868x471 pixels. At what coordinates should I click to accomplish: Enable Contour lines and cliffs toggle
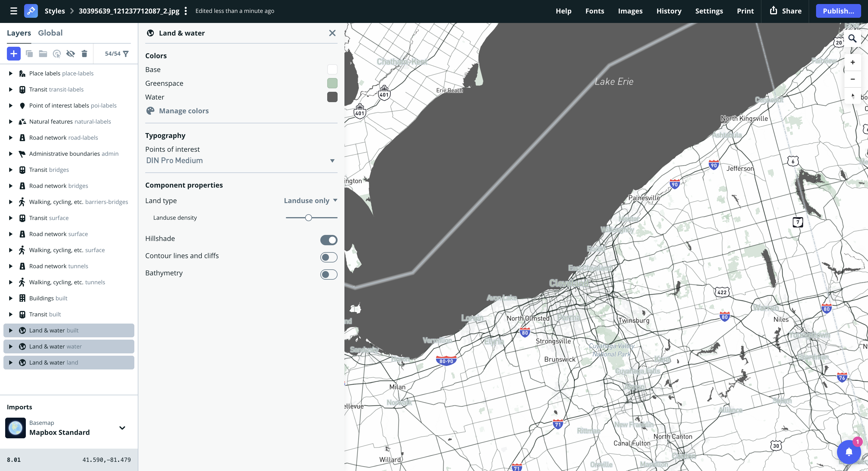click(x=329, y=257)
